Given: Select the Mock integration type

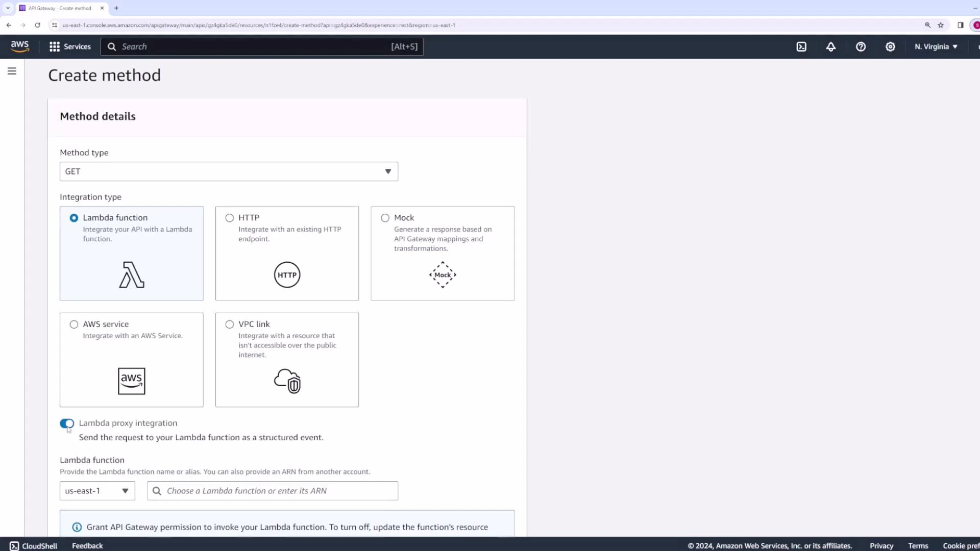Looking at the screenshot, I should click(x=385, y=218).
